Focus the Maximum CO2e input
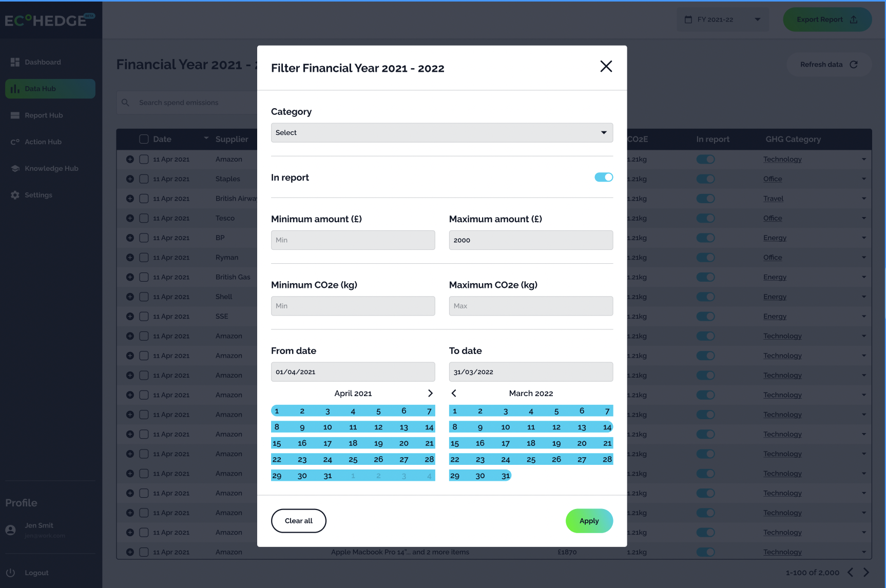The width and height of the screenshot is (886, 588). point(531,306)
